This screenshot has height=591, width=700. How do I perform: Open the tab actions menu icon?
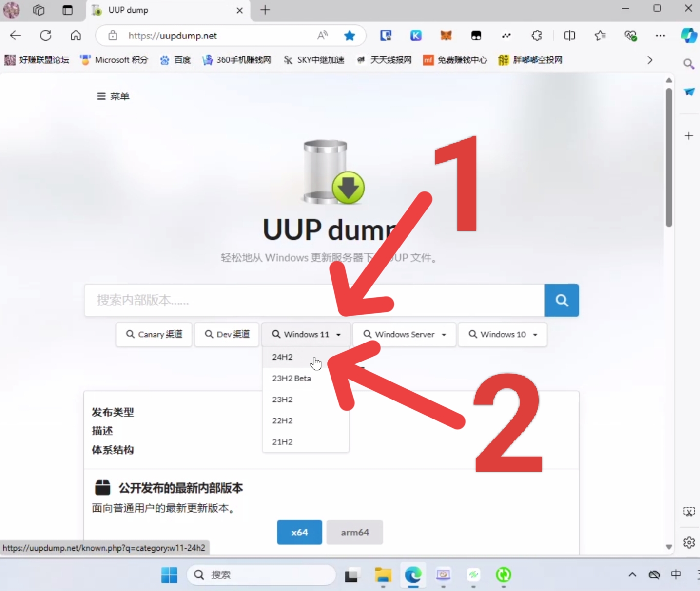67,10
